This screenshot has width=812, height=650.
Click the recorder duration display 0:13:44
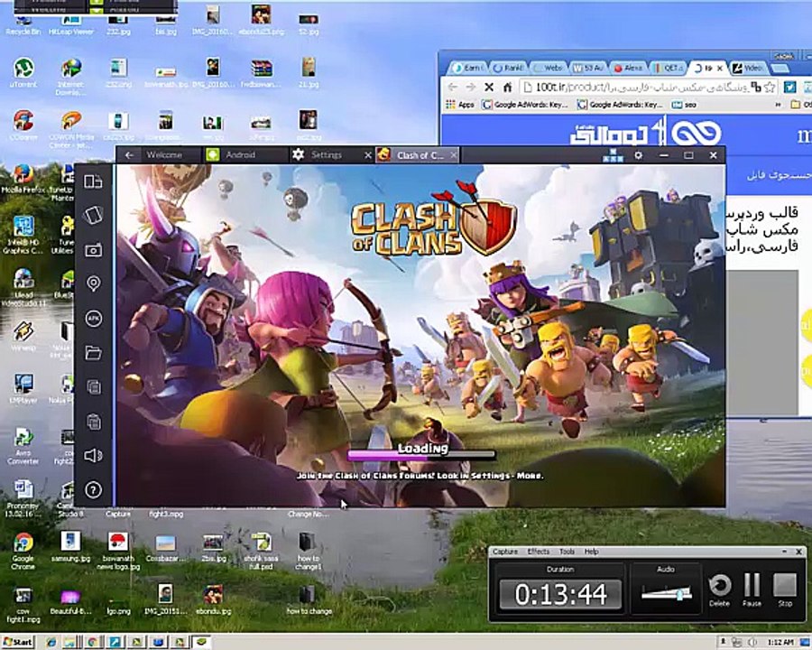click(560, 594)
